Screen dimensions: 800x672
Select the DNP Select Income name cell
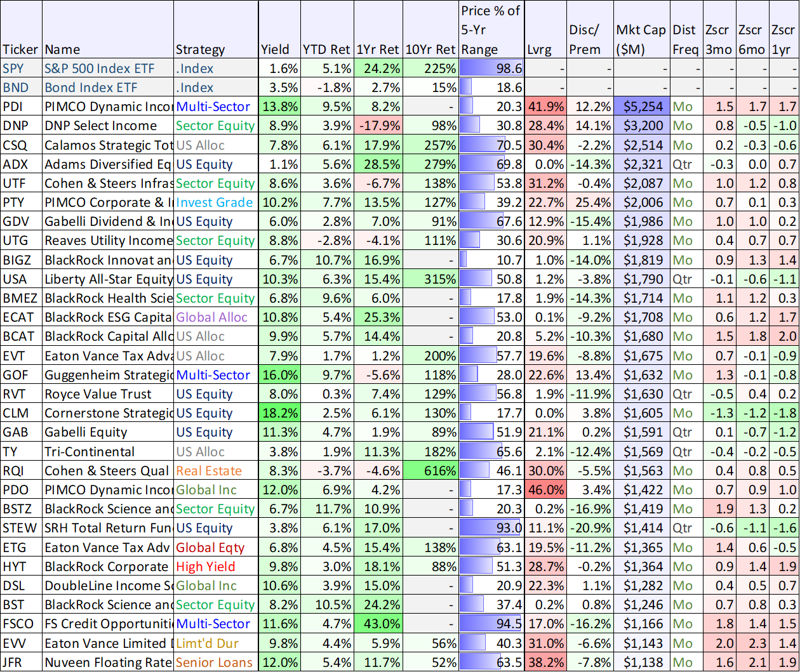[x=108, y=126]
